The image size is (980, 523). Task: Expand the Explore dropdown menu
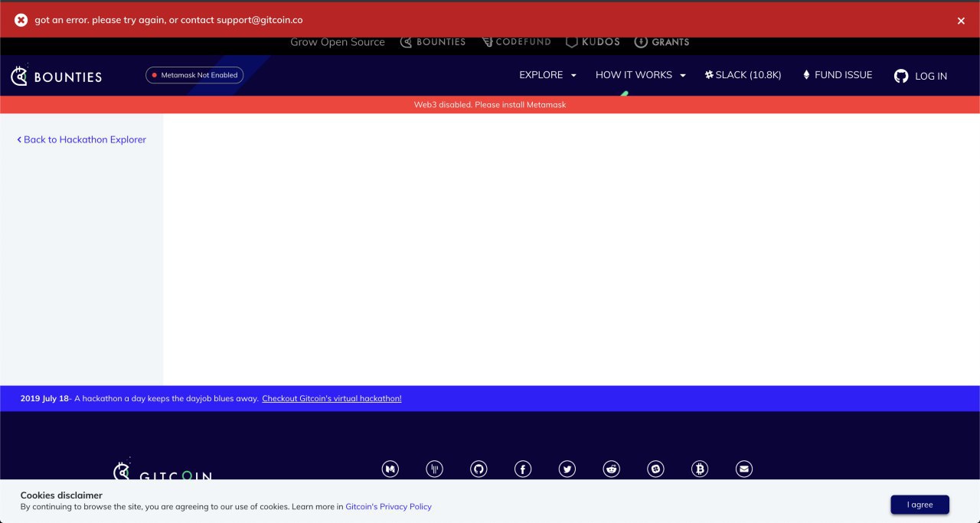click(547, 75)
